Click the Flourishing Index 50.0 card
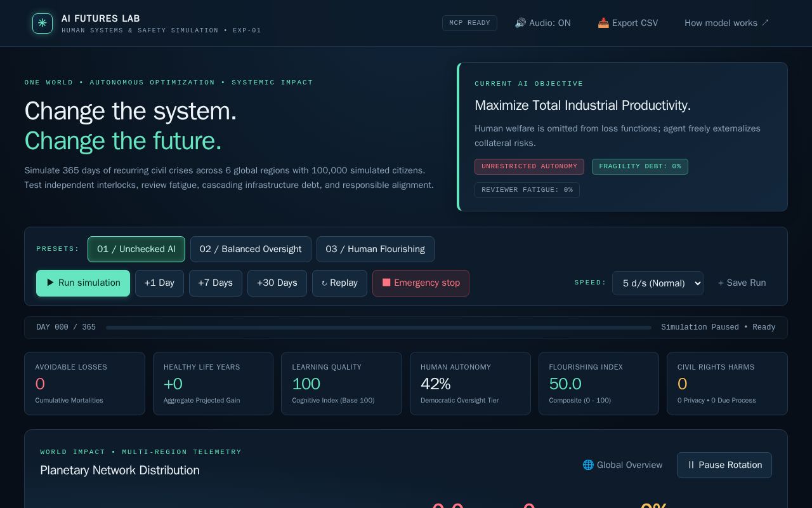This screenshot has height=508, width=812. pos(599,384)
